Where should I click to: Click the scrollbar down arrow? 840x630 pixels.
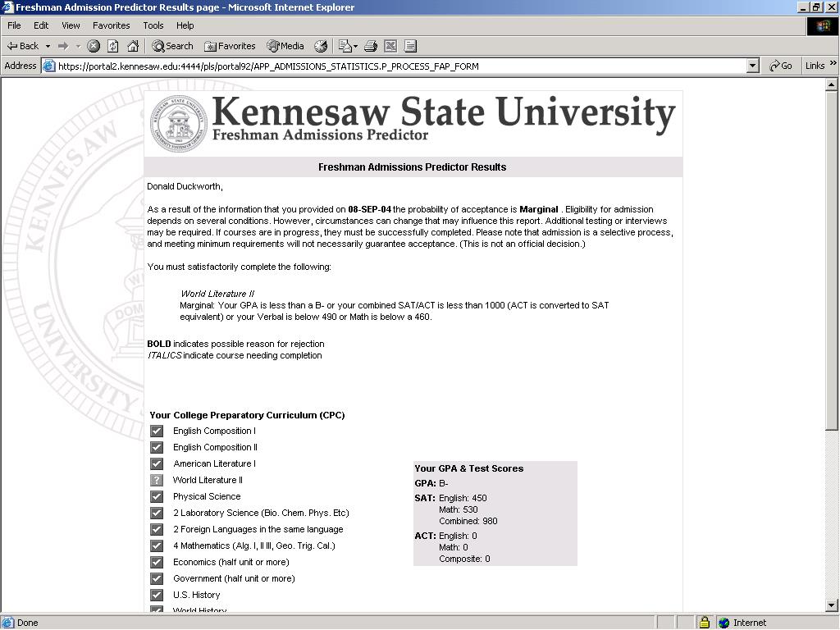tap(831, 606)
